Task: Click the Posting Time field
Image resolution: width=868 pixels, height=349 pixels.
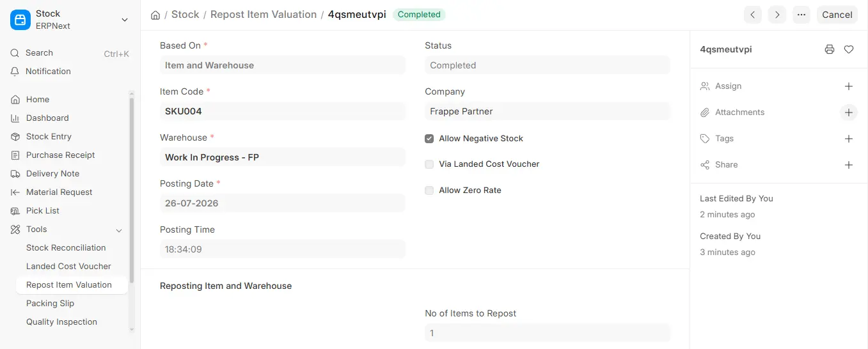Action: point(283,249)
